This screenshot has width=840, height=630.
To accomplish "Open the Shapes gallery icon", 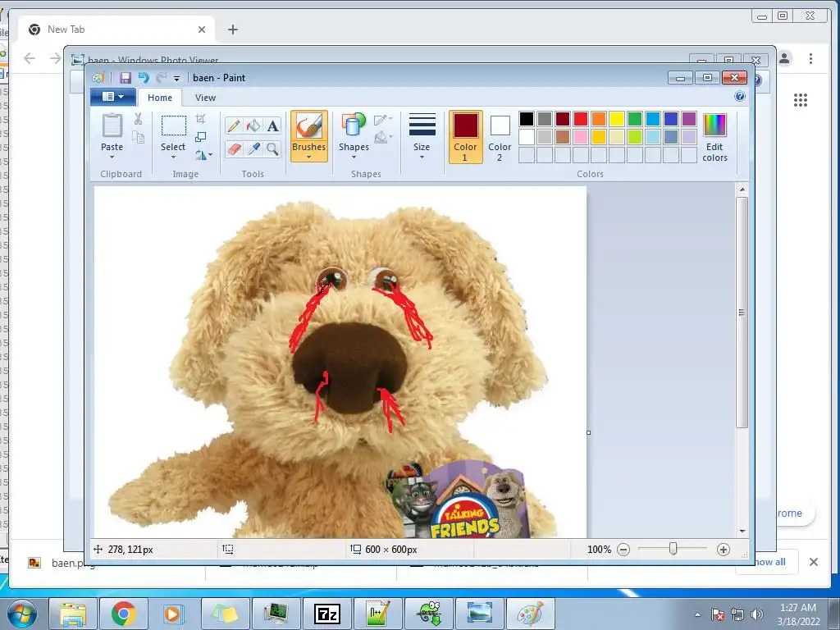I will point(354,125).
